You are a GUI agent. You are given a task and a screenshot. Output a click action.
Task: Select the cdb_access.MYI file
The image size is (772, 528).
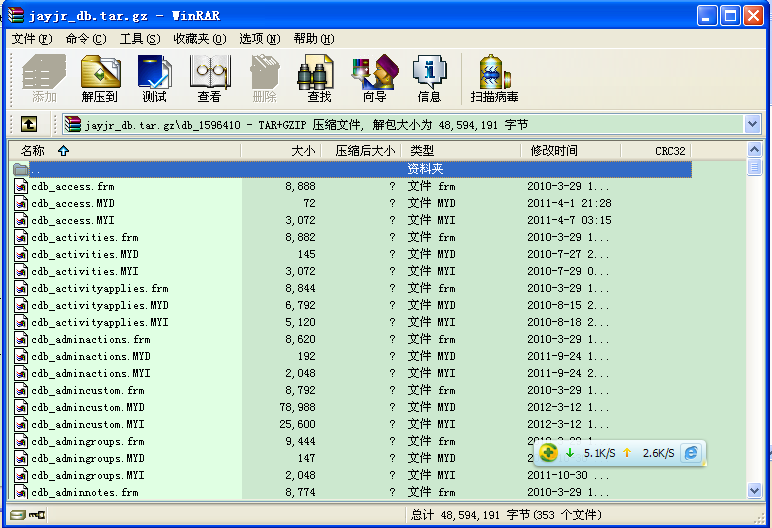pyautogui.click(x=73, y=221)
